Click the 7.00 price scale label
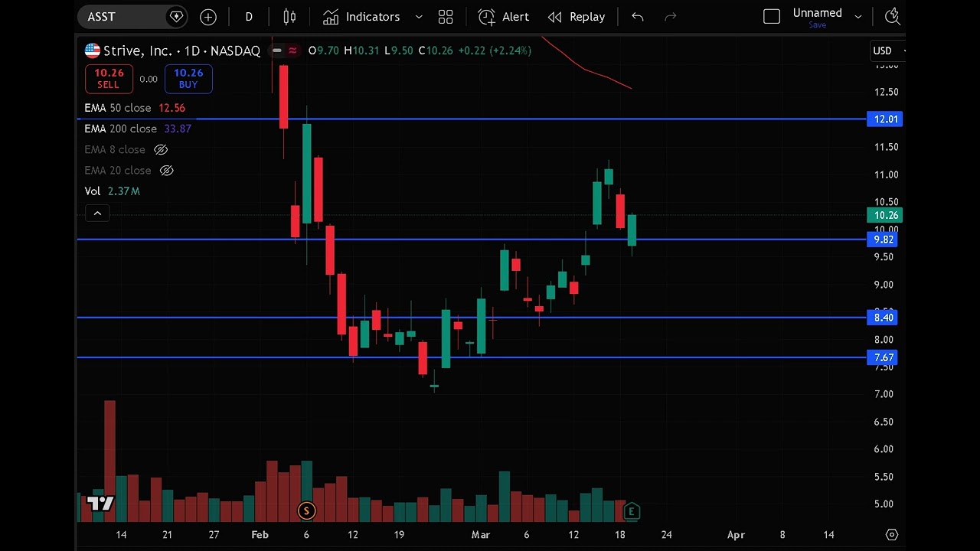This screenshot has height=551, width=980. (884, 394)
